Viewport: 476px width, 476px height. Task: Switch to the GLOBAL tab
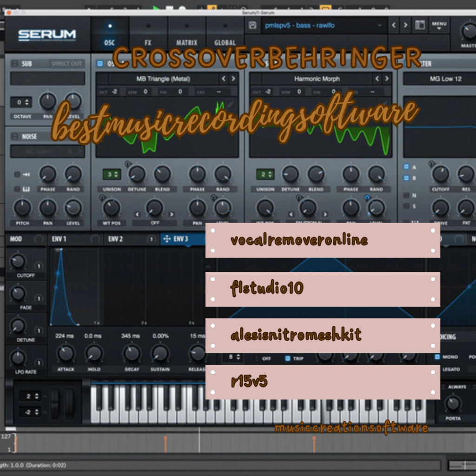pyautogui.click(x=225, y=34)
